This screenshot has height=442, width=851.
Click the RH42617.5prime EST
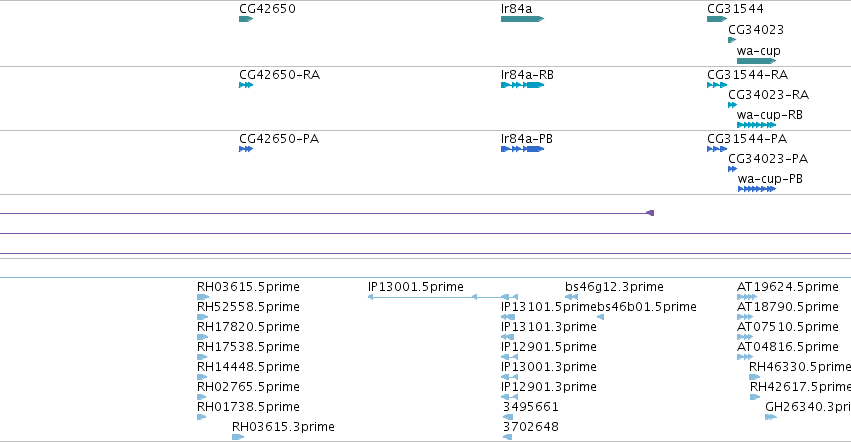(x=755, y=397)
